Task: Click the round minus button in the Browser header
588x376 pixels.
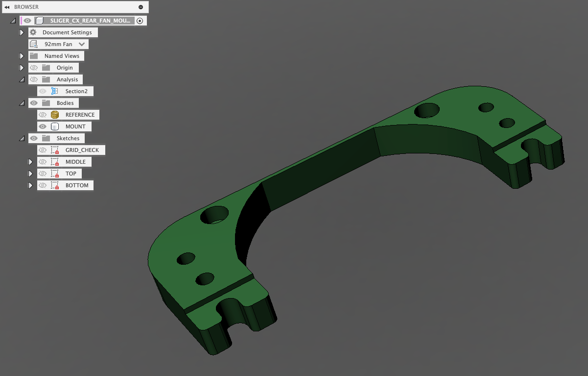Action: pyautogui.click(x=141, y=7)
